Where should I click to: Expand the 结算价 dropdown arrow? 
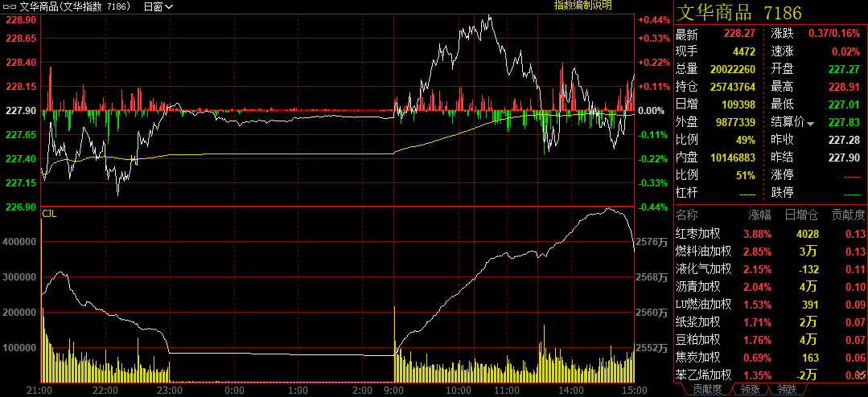tap(811, 123)
